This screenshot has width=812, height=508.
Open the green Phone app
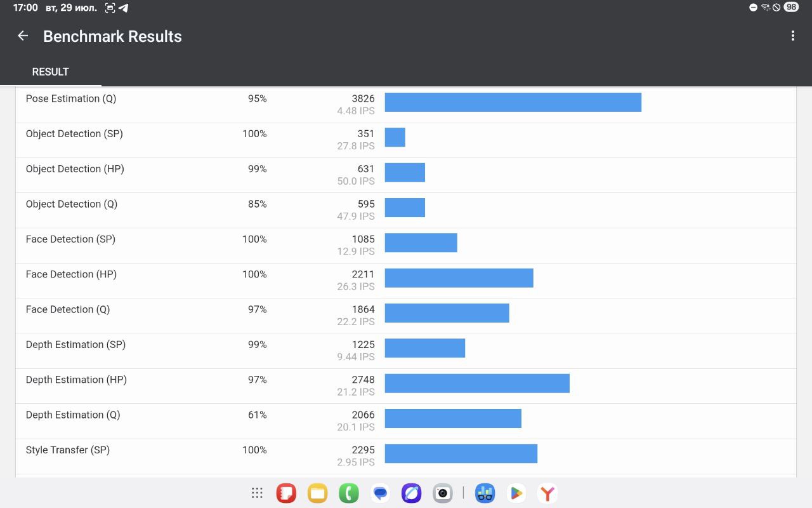[348, 493]
